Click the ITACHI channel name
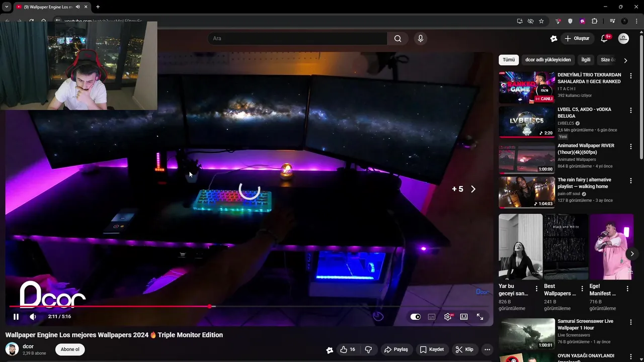644x362 pixels. click(567, 88)
